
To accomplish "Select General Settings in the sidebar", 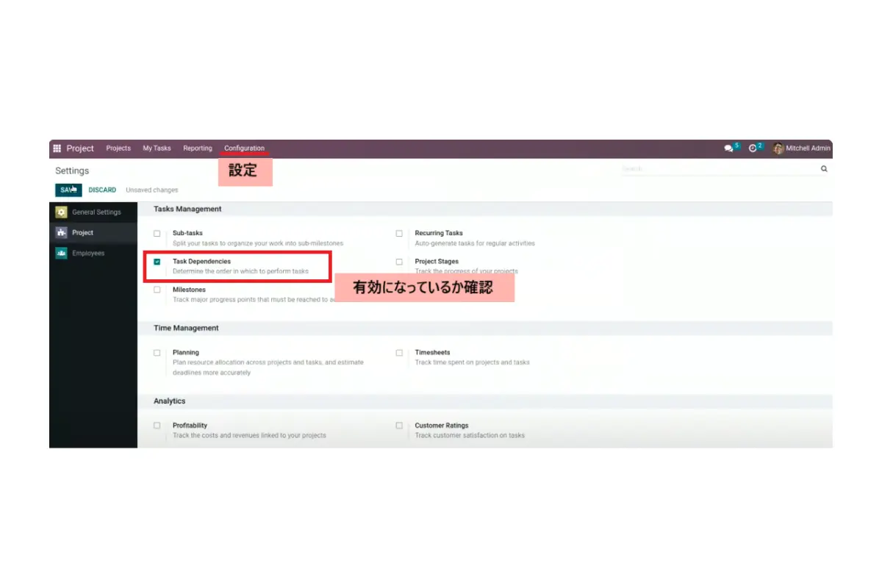I will click(93, 212).
